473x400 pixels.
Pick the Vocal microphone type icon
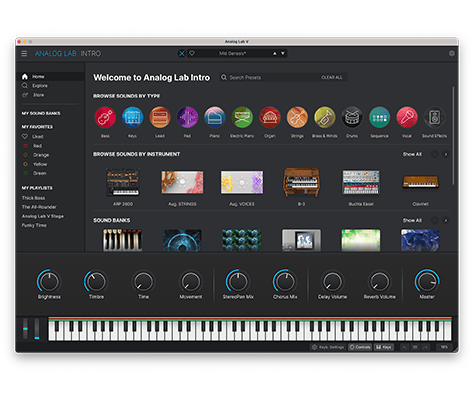[x=407, y=117]
